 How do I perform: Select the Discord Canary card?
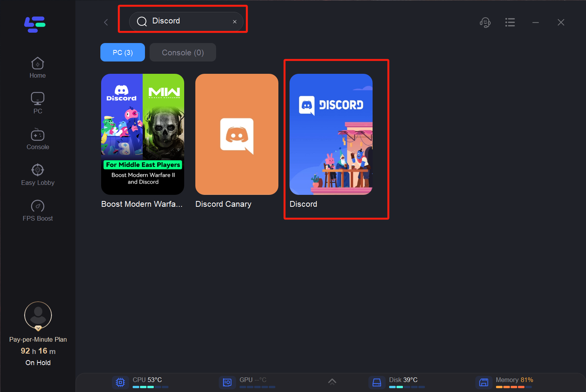point(237,135)
